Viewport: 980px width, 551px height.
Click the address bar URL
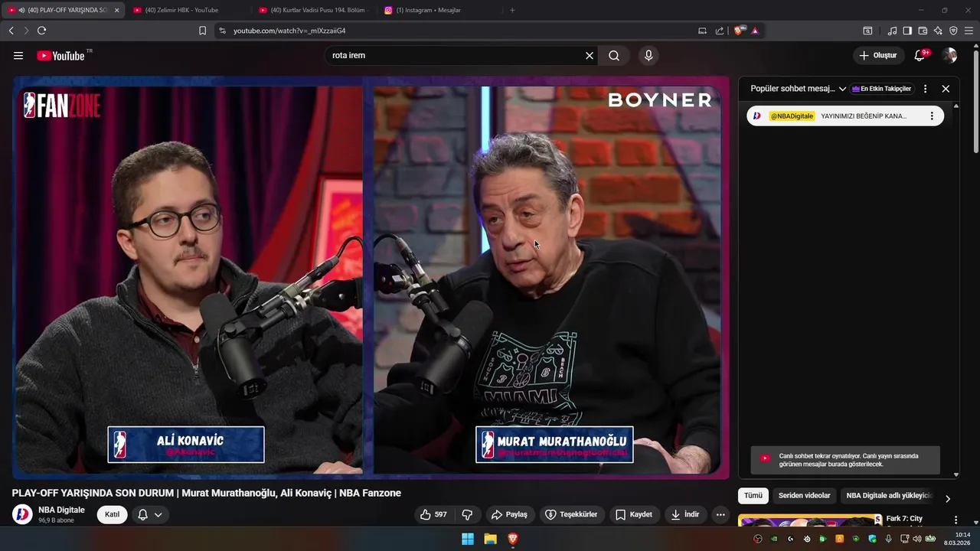coord(289,31)
